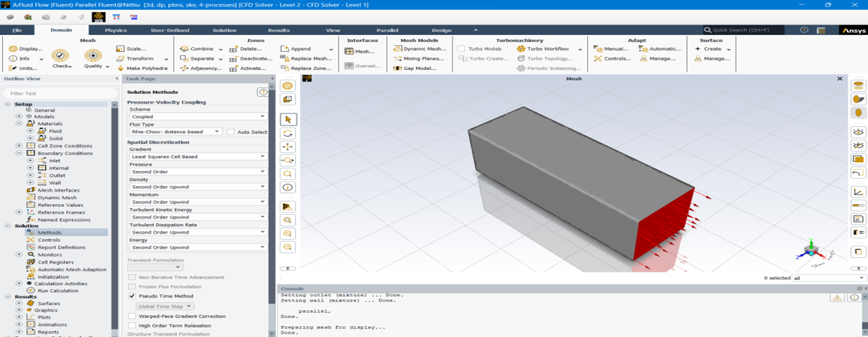Viewport: 868px width, 337px height.
Task: Open Dynamic Mesh model
Action: point(420,49)
